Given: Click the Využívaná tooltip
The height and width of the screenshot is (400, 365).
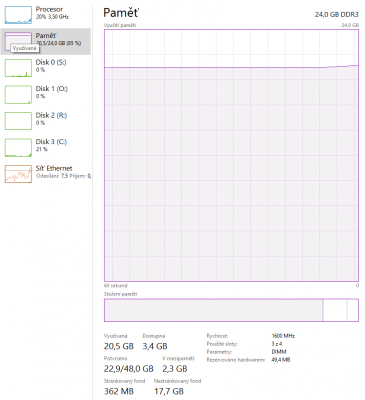Looking at the screenshot, I should tap(25, 48).
